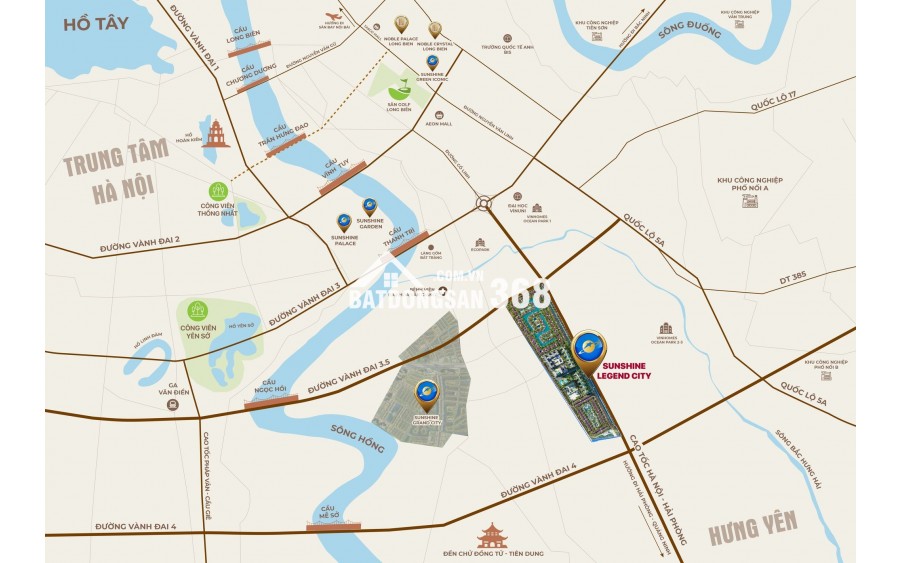The height and width of the screenshot is (563, 903).
Task: Click the roundabout near Đại học VinUni
Action: coord(484,203)
